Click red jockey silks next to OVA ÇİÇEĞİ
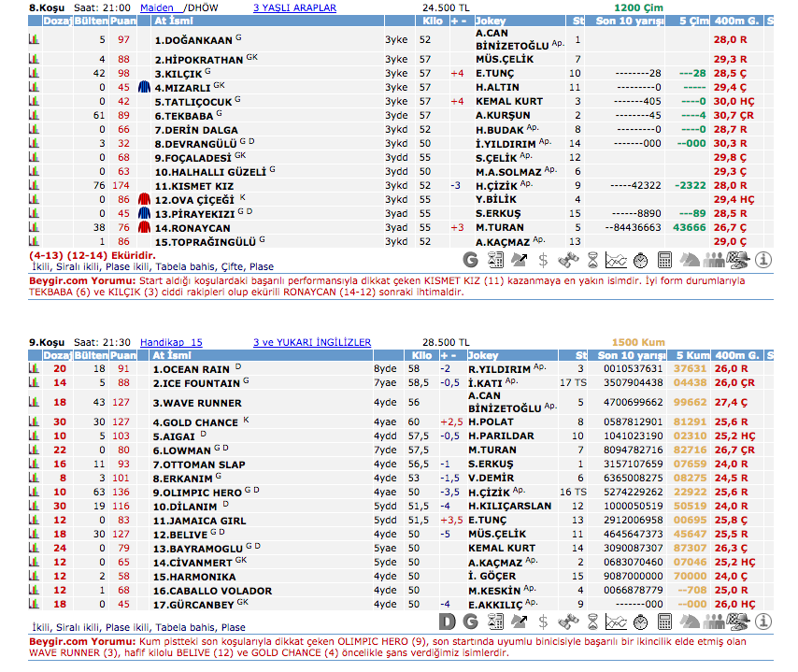Image resolution: width=798 pixels, height=672 pixels. [x=144, y=199]
